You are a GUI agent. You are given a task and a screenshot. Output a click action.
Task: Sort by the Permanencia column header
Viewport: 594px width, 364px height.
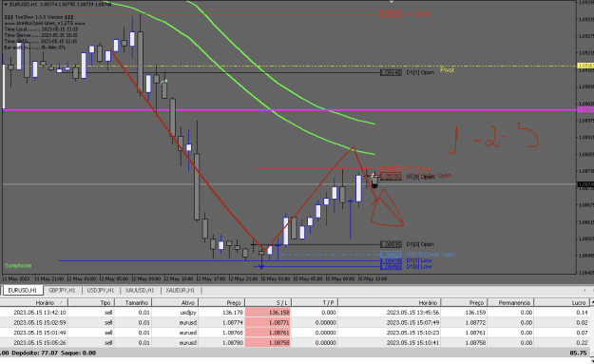click(x=510, y=302)
